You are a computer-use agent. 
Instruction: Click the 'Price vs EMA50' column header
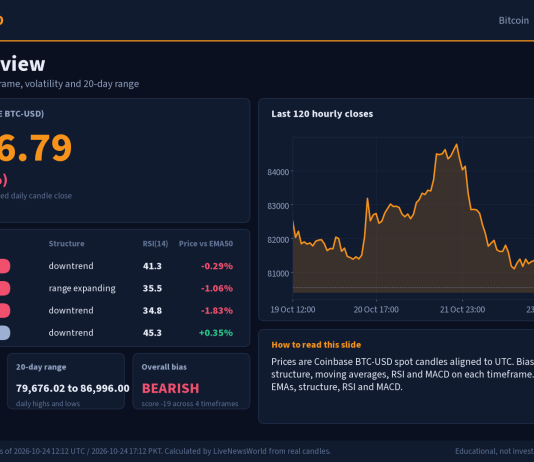(206, 243)
